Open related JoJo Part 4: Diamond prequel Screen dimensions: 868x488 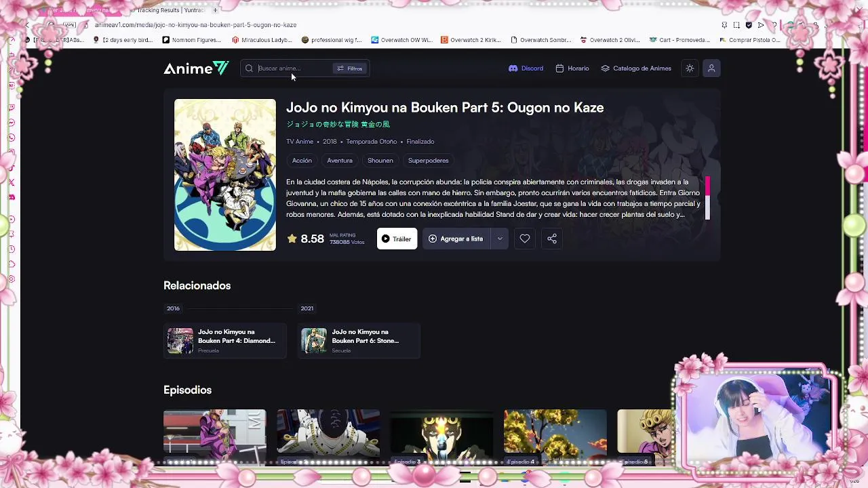225,341
